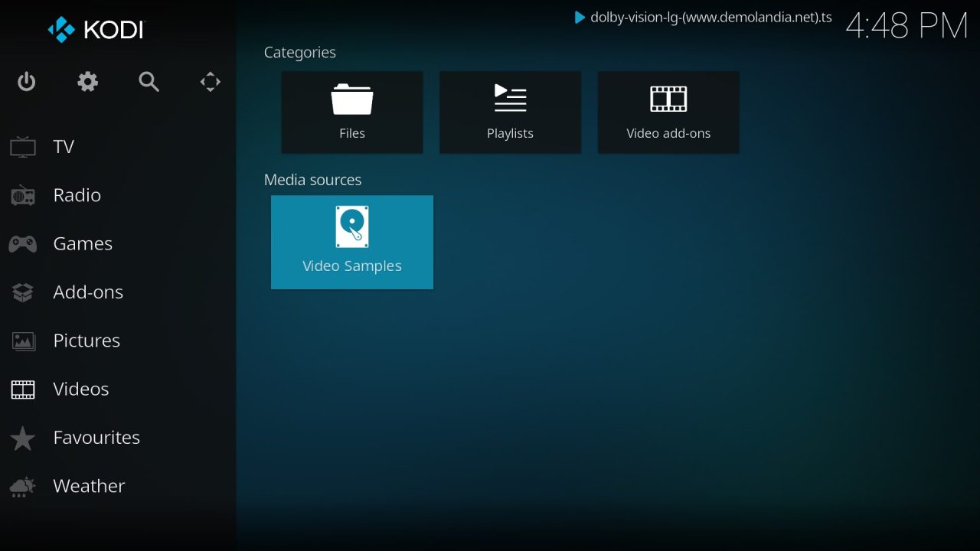Click the power button icon
The height and width of the screenshot is (551, 980).
click(x=26, y=81)
